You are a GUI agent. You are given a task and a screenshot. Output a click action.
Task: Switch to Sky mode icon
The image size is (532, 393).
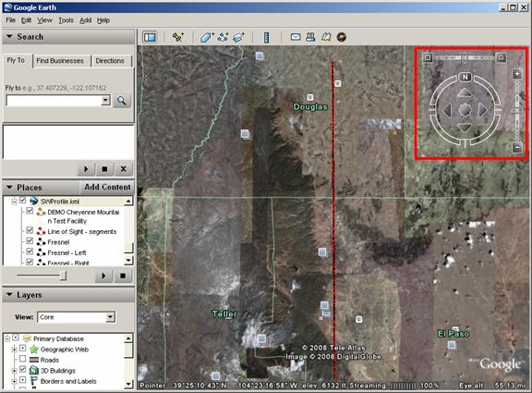click(342, 37)
